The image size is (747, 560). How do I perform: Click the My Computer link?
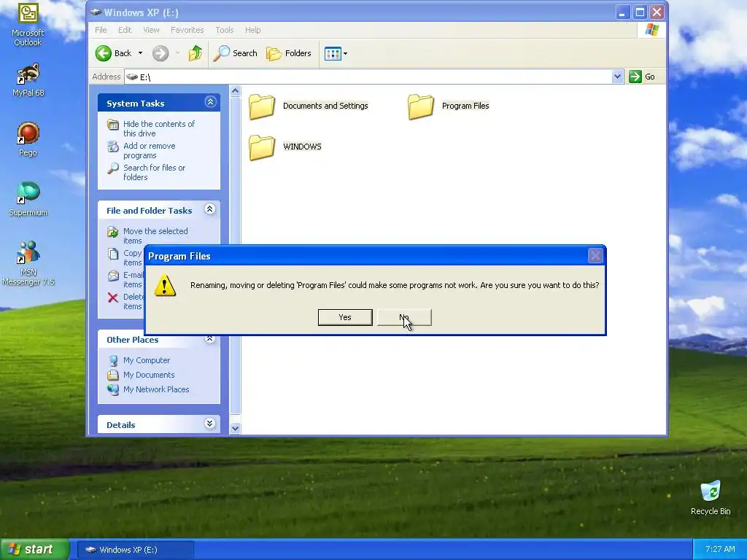click(x=146, y=360)
